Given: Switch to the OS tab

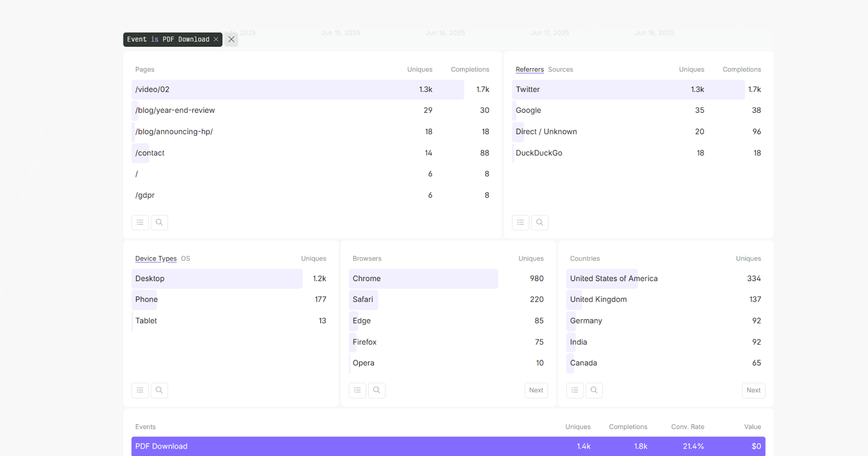Looking at the screenshot, I should [185, 258].
